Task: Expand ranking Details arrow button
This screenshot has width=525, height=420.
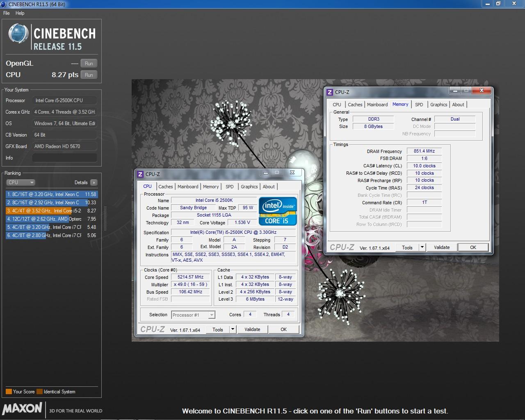Action: click(x=94, y=183)
